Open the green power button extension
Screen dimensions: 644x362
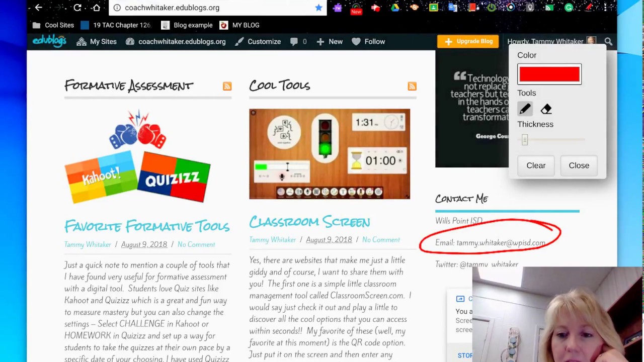pos(491,8)
